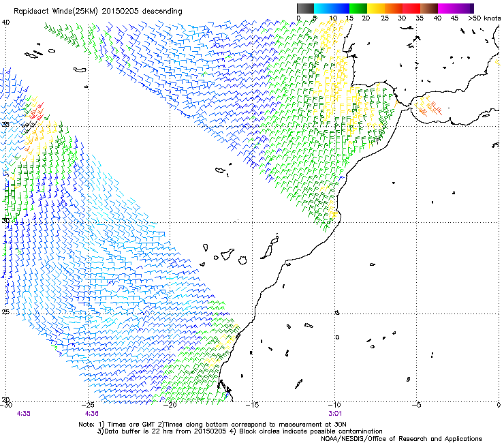
Task: Click the Madeira island outline on the map
Action: coord(220,170)
